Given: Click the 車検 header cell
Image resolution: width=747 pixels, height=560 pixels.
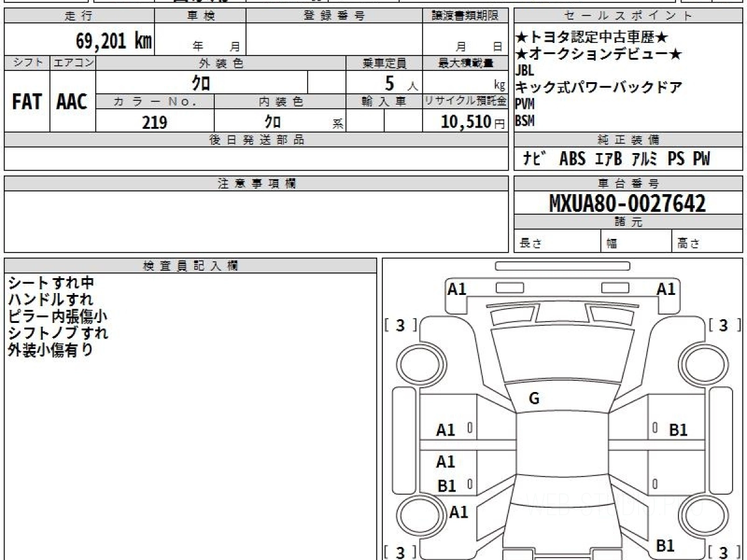Looking at the screenshot, I should (200, 16).
